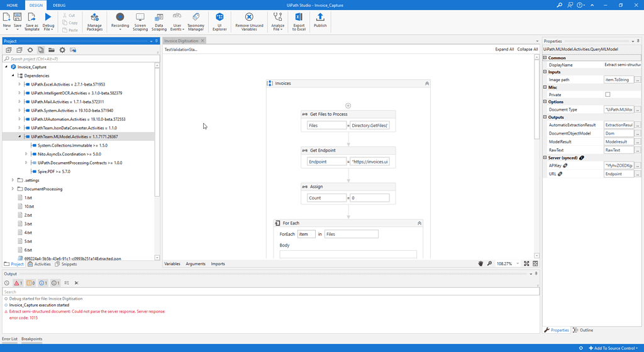Click the add activity plus icon

click(x=348, y=106)
